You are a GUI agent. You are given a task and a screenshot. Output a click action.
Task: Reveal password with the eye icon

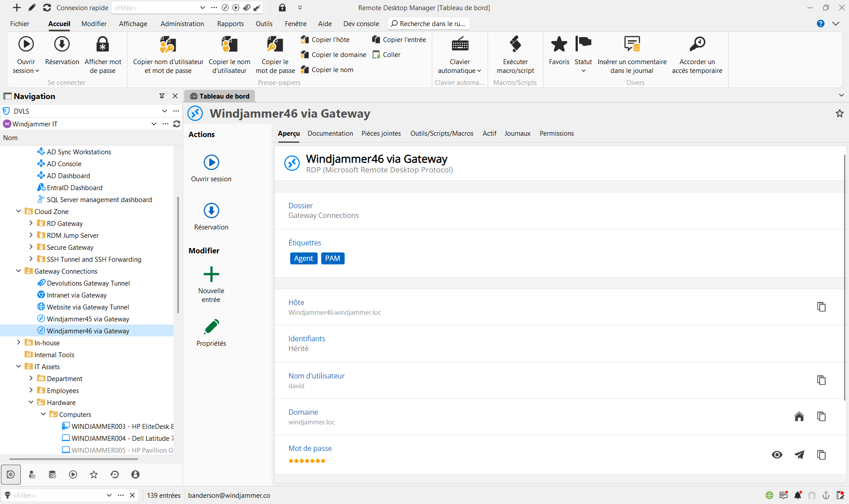pyautogui.click(x=777, y=454)
